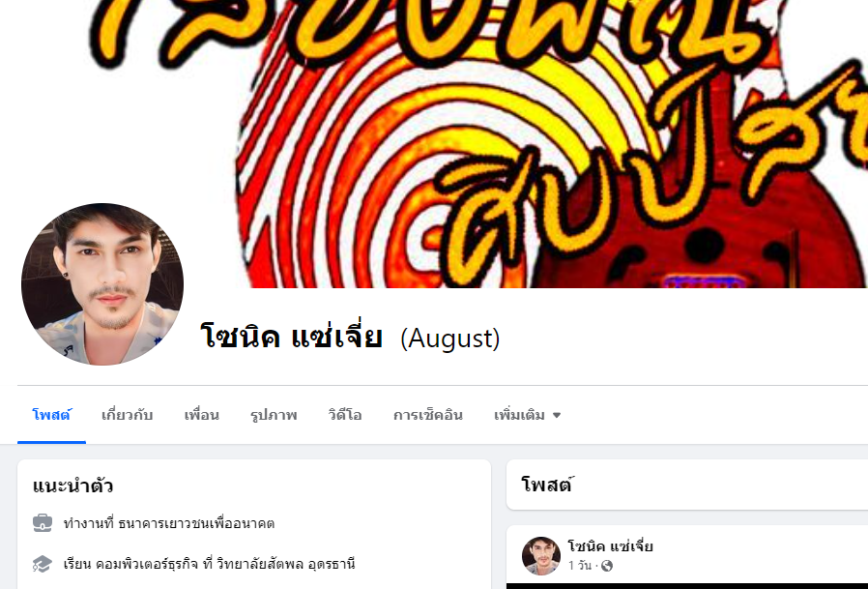Viewport: 868px width, 589px height.
Task: Click the arrow next to เพิ่มเติม
Action: [557, 415]
